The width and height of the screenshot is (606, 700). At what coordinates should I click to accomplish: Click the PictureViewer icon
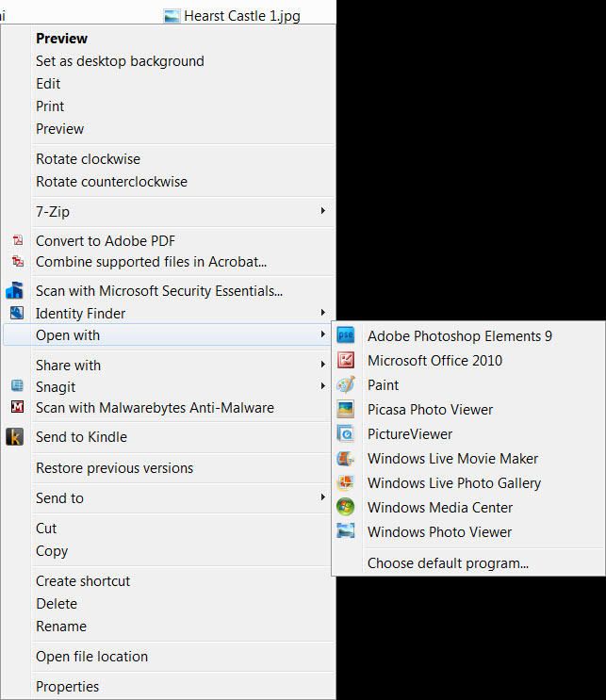pyautogui.click(x=346, y=433)
